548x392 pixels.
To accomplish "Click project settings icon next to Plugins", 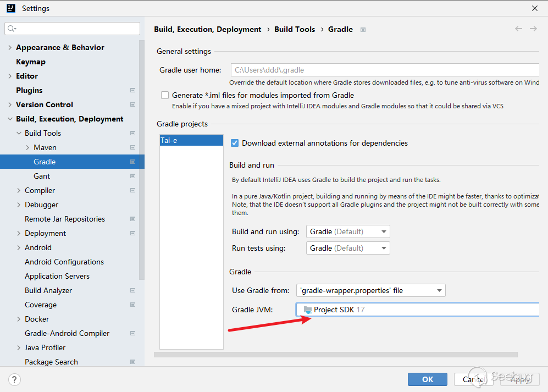I will [x=132, y=90].
